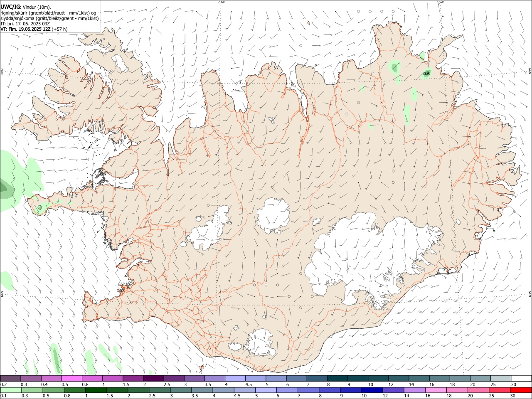The image size is (532, 399).
Task: Click the 4.5 tick label on upper legend bar
Action: pos(249,384)
